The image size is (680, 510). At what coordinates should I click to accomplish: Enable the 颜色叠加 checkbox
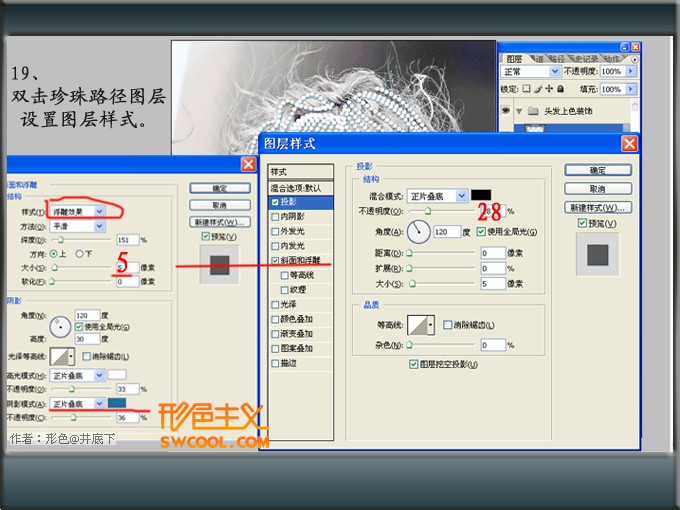(275, 319)
